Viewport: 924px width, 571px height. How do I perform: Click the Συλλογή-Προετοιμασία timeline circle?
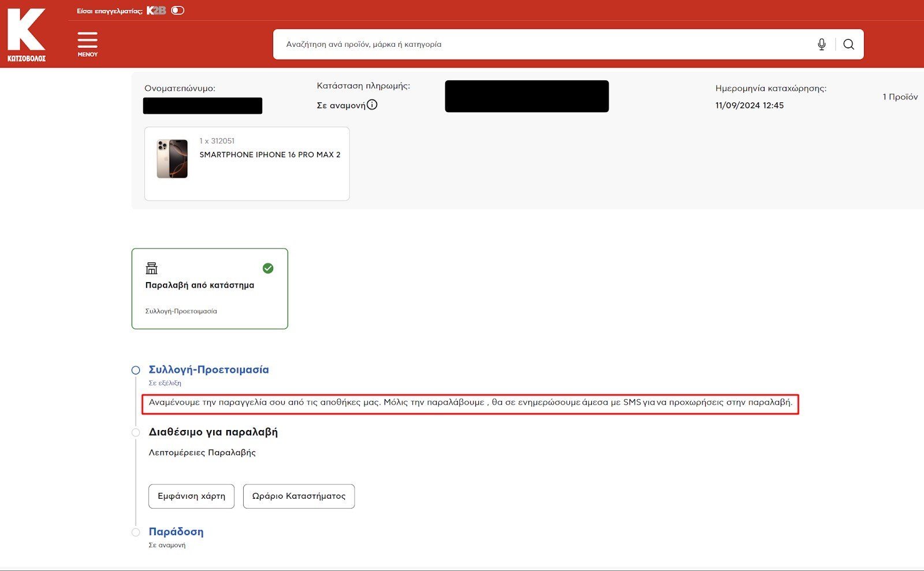pyautogui.click(x=136, y=370)
